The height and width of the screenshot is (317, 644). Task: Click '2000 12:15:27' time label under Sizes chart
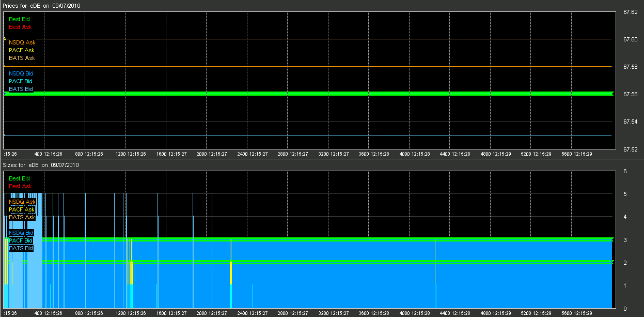211,313
